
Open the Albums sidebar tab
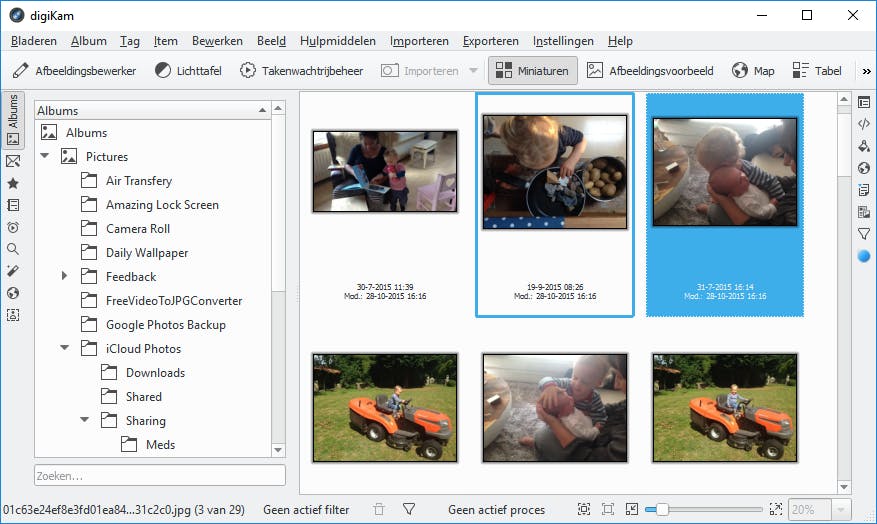coord(13,119)
